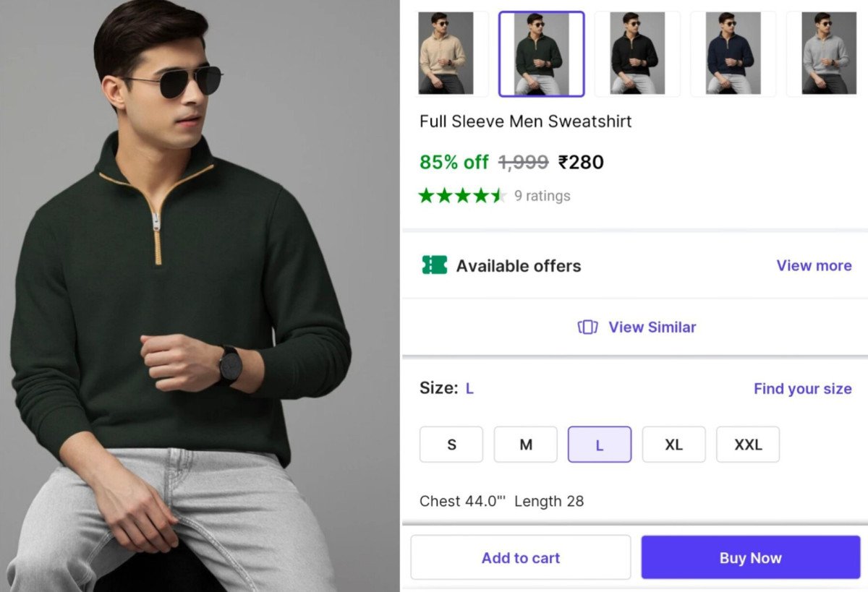
Task: Choose the black sweatshirt variant thumbnail
Action: click(x=637, y=53)
